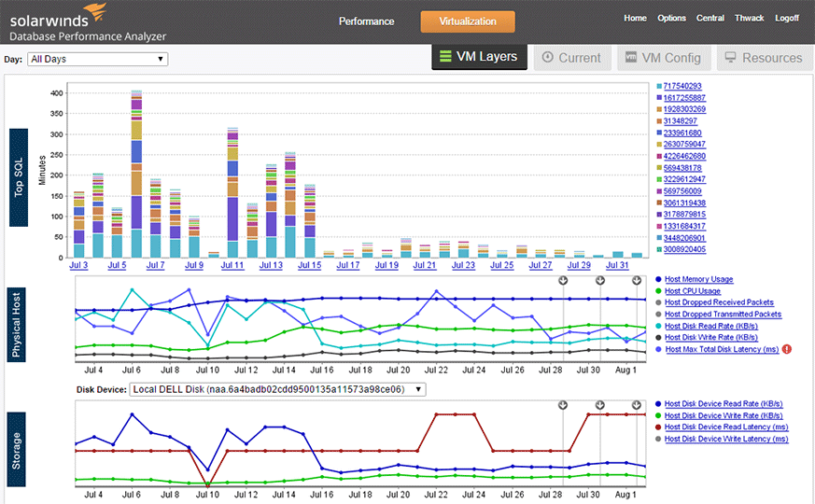Click the middle down-arrow marker on Physical Host chart
This screenshot has width=815, height=504.
(600, 281)
